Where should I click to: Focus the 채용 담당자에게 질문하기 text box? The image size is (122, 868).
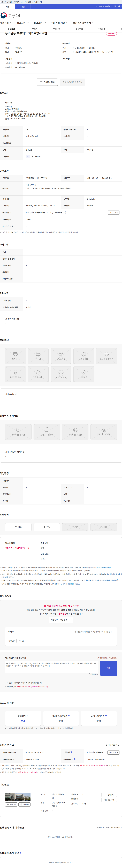pos(52,667)
